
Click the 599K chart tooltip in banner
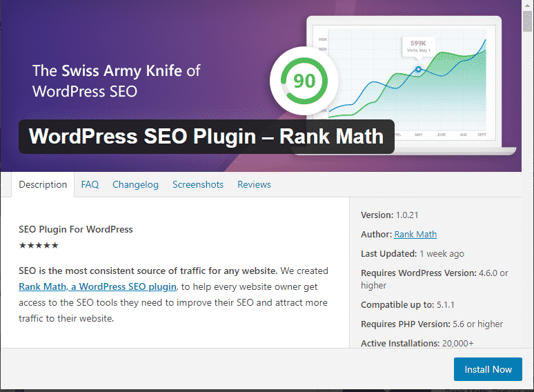[418, 46]
